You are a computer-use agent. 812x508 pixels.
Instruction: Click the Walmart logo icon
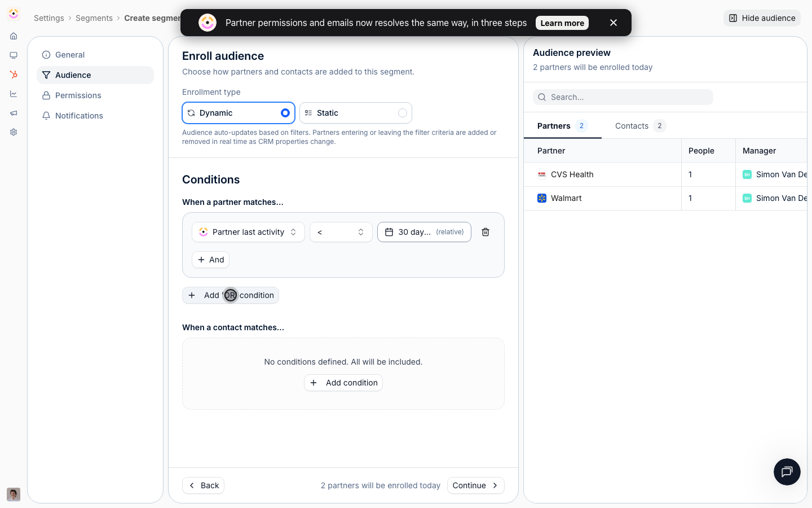[x=542, y=198]
